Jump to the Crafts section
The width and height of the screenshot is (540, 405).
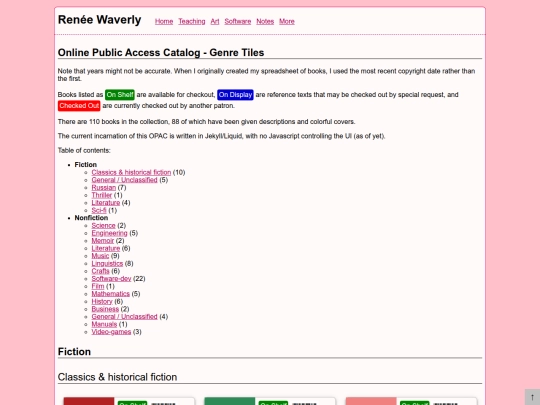tap(101, 271)
